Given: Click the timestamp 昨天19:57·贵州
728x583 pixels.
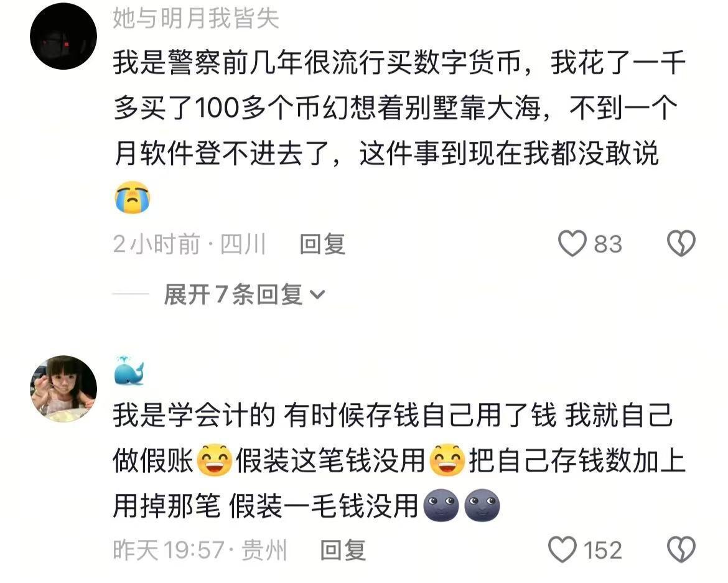Looking at the screenshot, I should [200, 550].
